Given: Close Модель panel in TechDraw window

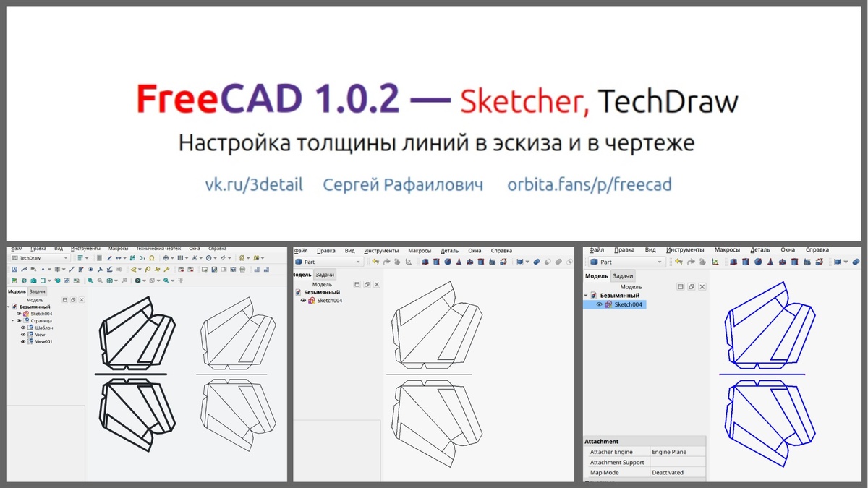Looking at the screenshot, I should [x=82, y=299].
